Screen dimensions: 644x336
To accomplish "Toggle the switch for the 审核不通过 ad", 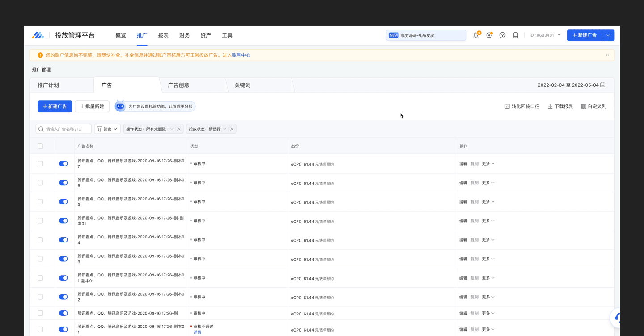I will click(x=64, y=329).
